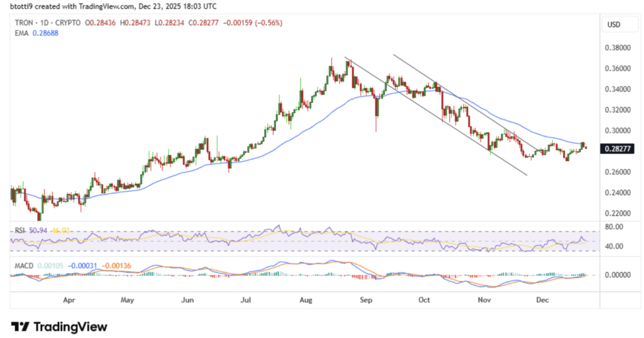Select the MACD indicator label
The image size is (644, 338).
tap(26, 264)
